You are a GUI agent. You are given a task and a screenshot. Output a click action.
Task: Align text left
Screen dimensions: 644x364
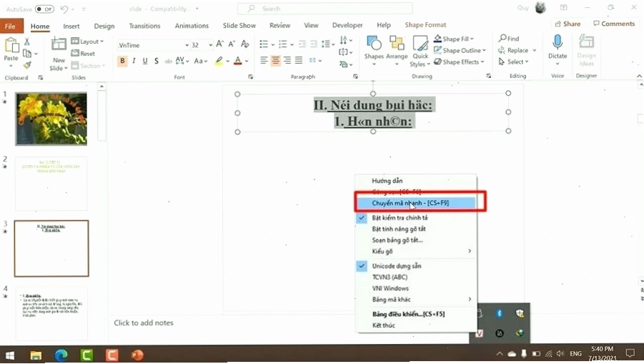click(x=264, y=60)
